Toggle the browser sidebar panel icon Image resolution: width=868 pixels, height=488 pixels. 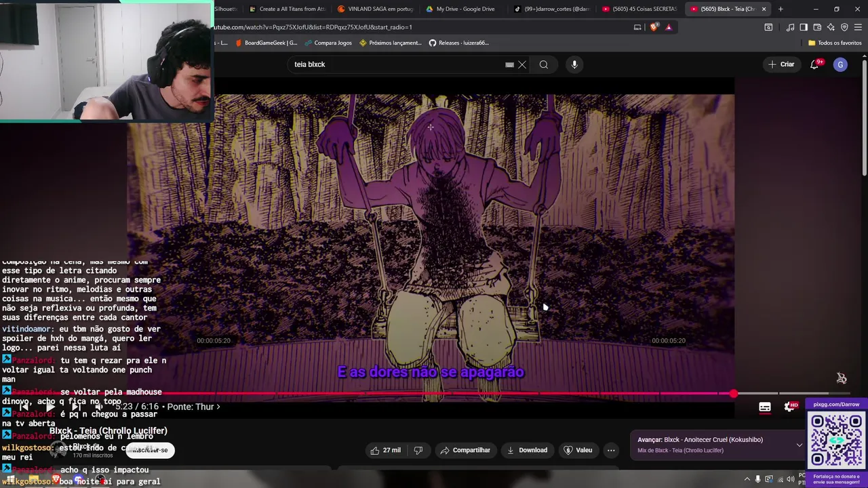804,27
